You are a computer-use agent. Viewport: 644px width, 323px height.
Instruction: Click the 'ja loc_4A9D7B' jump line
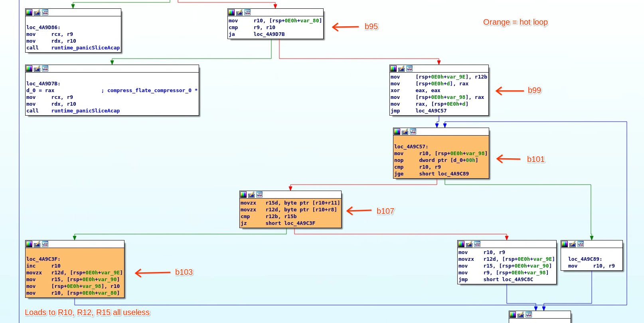click(257, 34)
